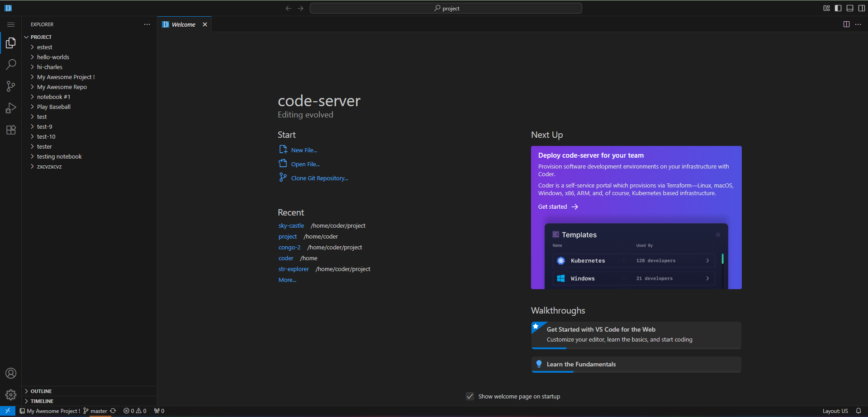Expand the Play Baseball folder
868x417 pixels.
pyautogui.click(x=89, y=107)
